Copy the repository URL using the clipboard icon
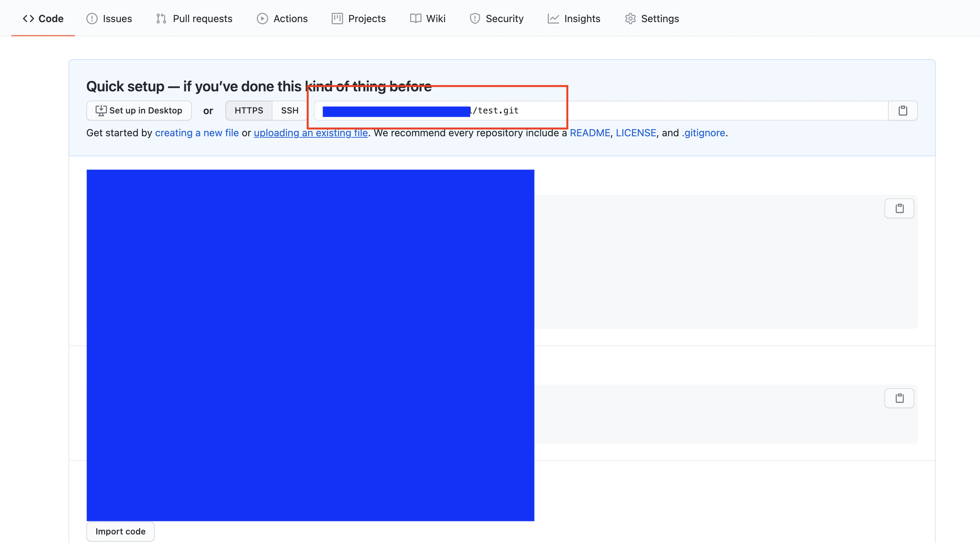 [x=903, y=110]
